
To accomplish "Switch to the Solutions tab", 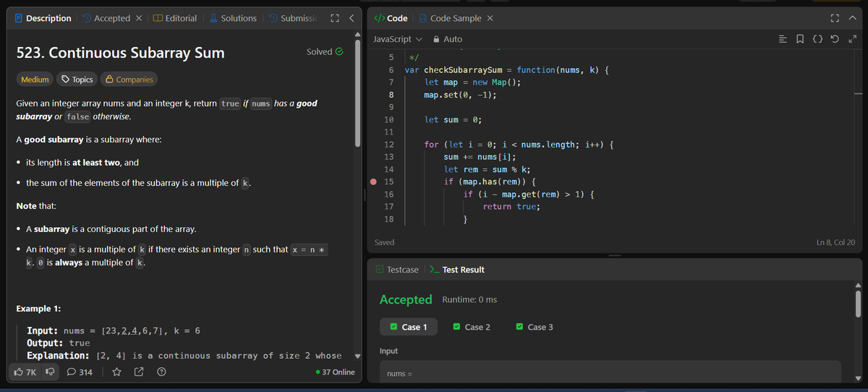I will click(x=232, y=18).
